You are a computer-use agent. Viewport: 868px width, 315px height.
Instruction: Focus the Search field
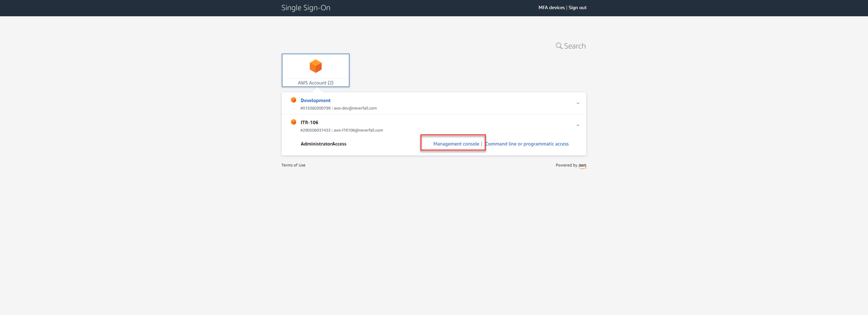575,46
